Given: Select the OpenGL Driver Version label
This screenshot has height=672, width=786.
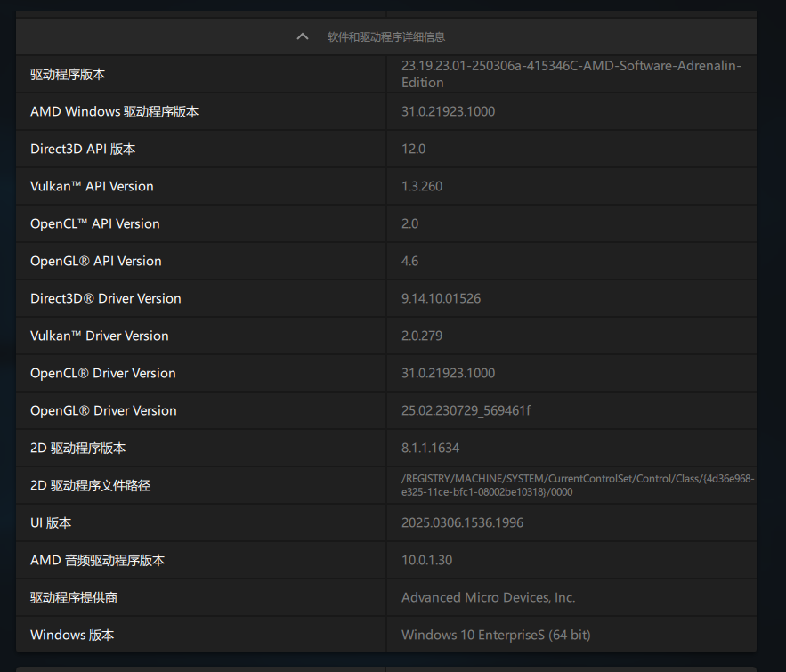Looking at the screenshot, I should pos(103,410).
